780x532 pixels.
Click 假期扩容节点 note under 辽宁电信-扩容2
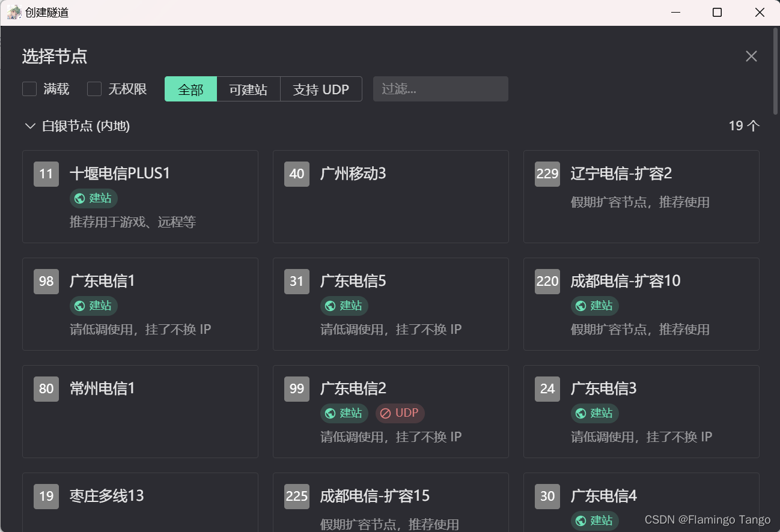(640, 202)
